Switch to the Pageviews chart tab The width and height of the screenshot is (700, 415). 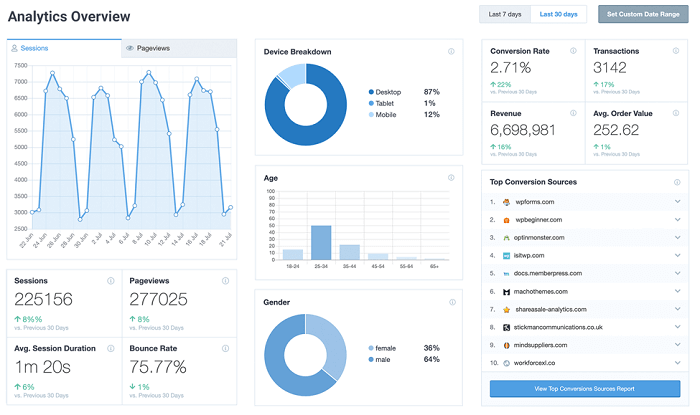(x=179, y=48)
